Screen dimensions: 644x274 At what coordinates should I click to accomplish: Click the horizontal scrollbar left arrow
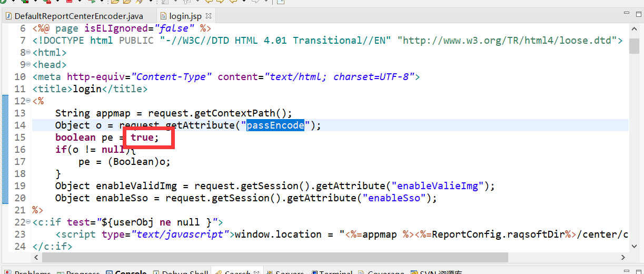[36, 258]
